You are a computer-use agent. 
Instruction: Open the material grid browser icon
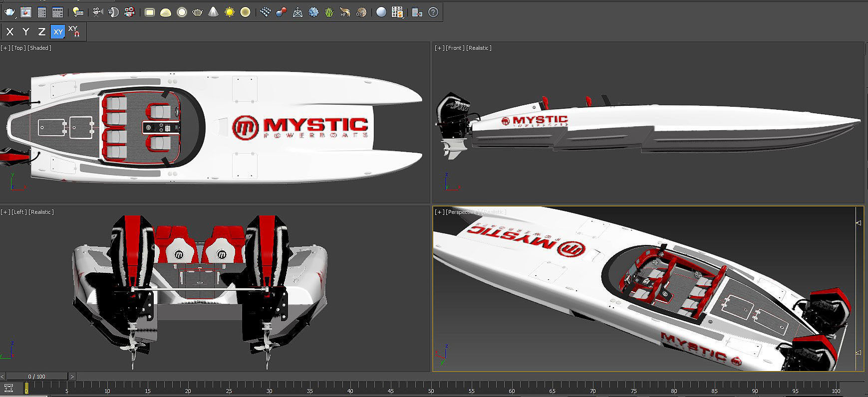pyautogui.click(x=397, y=12)
